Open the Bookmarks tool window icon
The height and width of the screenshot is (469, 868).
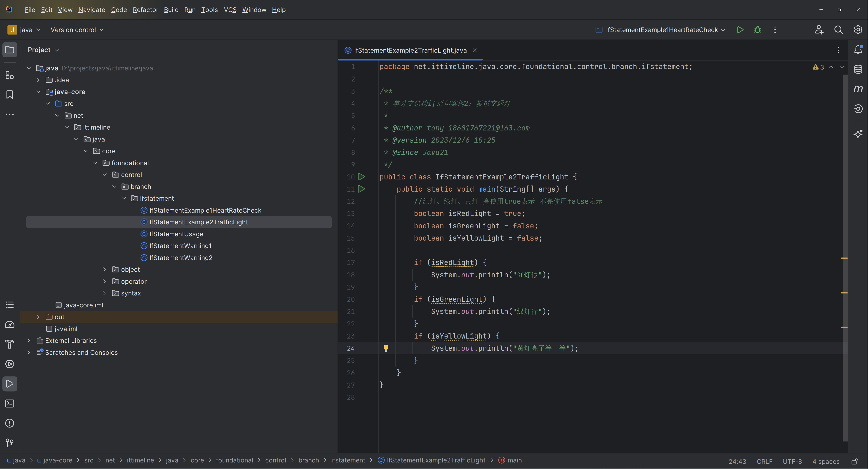[x=10, y=95]
